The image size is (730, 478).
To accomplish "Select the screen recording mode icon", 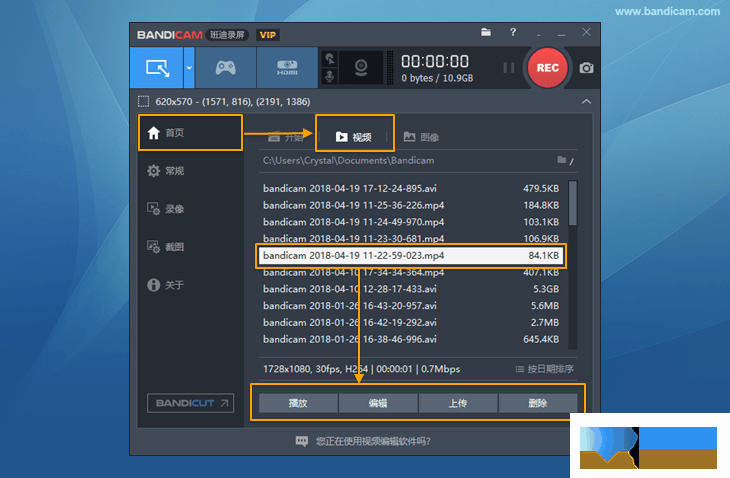I will click(157, 68).
